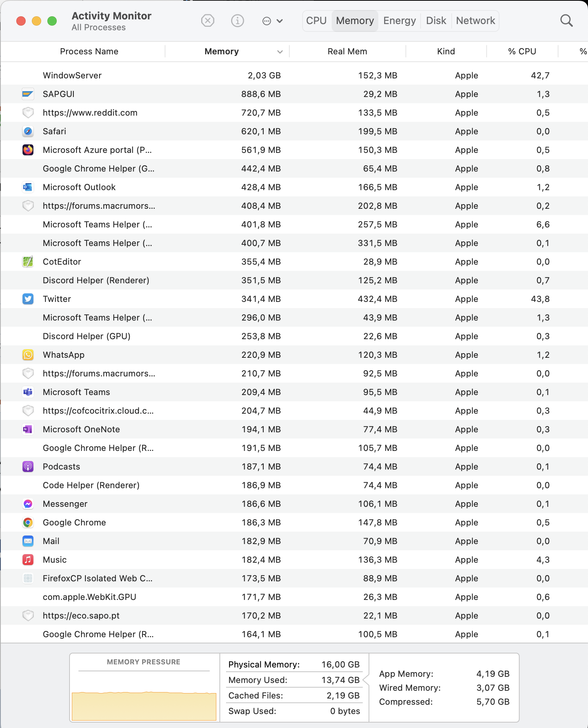This screenshot has height=728, width=588.
Task: Open the Network tab
Action: (x=475, y=21)
